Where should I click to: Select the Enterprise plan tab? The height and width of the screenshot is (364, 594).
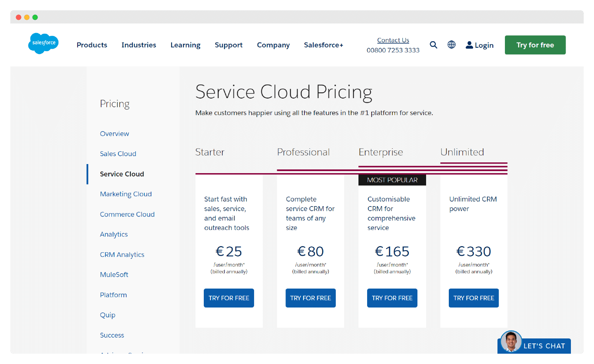pyautogui.click(x=381, y=153)
